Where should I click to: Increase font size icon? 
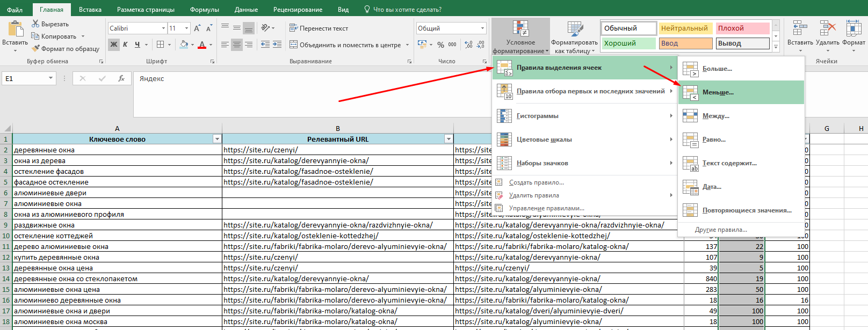197,28
